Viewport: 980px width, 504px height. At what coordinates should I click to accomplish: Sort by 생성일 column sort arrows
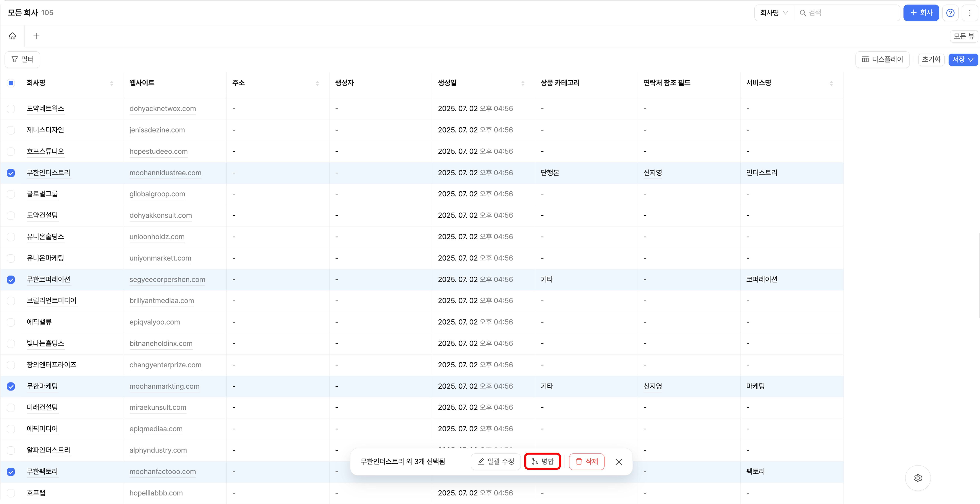pyautogui.click(x=523, y=83)
